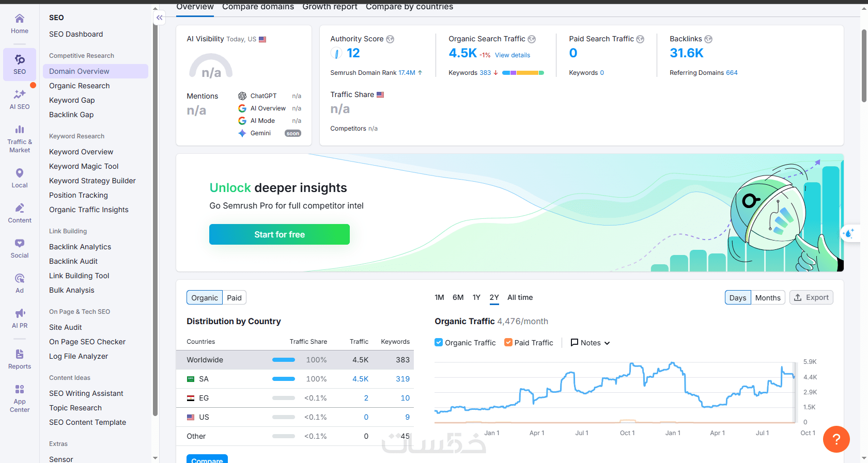Click the Export upload icon

pos(798,298)
